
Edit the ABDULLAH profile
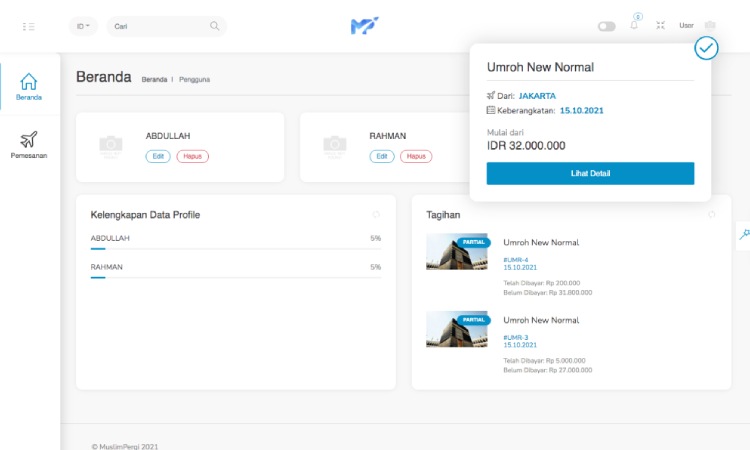coord(158,156)
